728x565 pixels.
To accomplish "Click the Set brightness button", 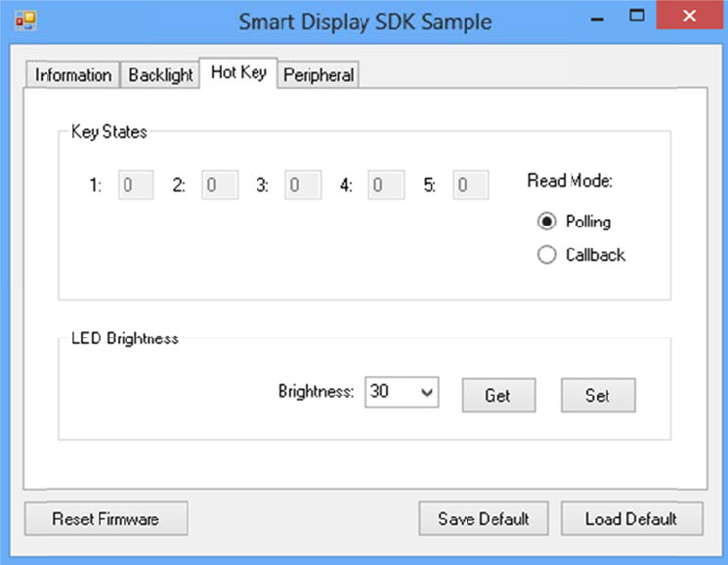I will pos(598,395).
